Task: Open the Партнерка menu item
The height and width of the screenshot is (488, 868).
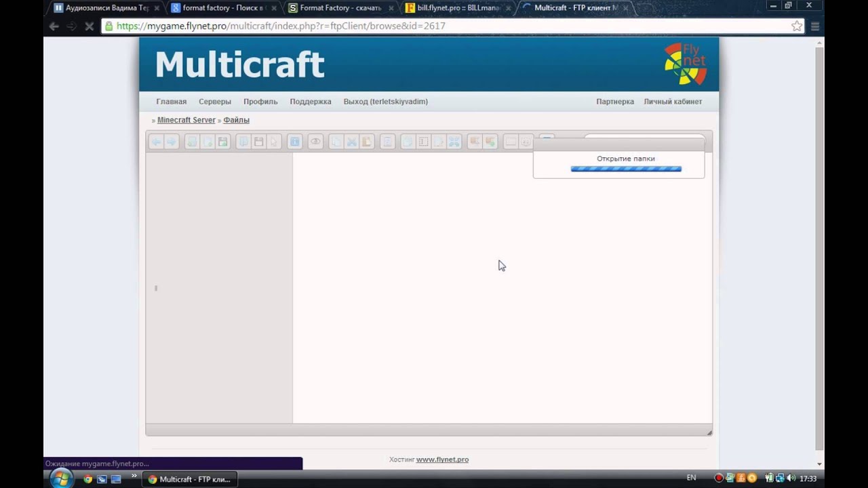Action: tap(615, 102)
